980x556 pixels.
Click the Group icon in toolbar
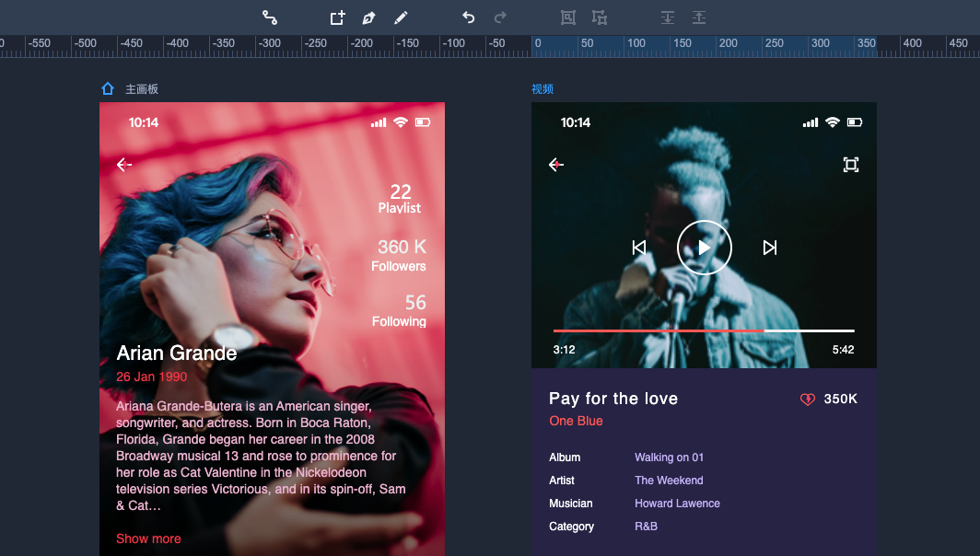click(568, 17)
